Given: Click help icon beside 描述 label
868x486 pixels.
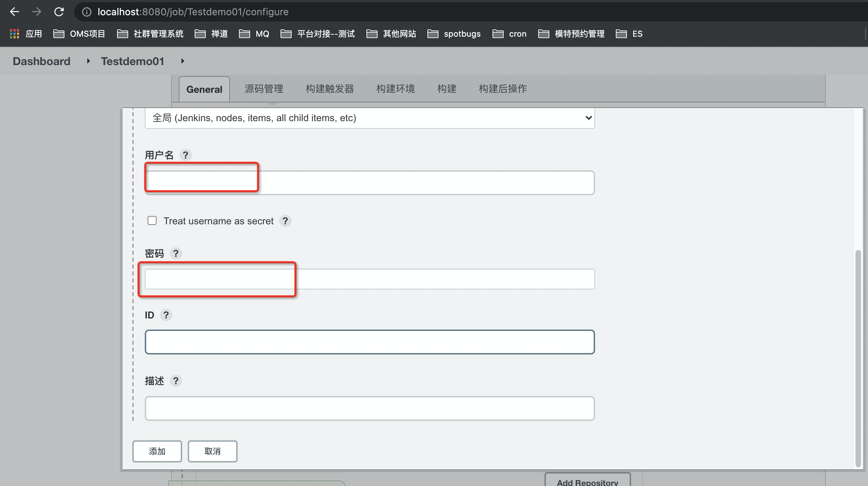Looking at the screenshot, I should [x=176, y=381].
